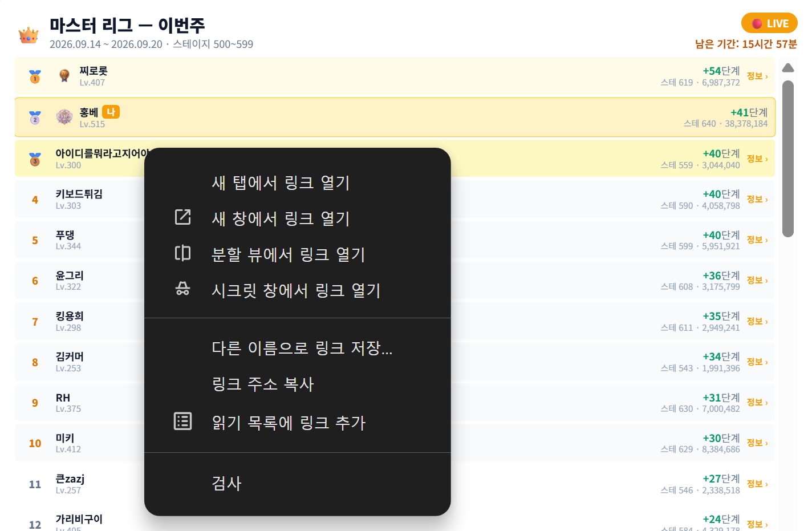Screen dimensions: 812x531
Task: Open 정보 link for 김커머
Action: (x=757, y=362)
